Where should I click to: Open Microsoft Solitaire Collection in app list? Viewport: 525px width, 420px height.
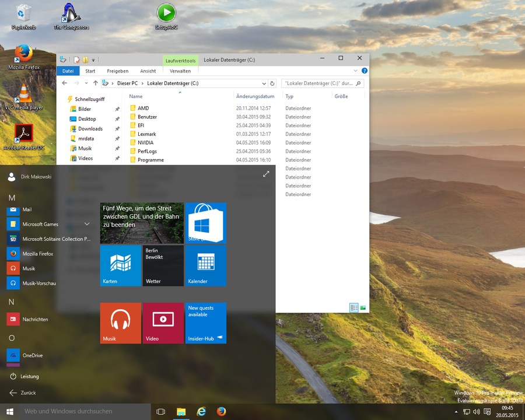(x=48, y=239)
